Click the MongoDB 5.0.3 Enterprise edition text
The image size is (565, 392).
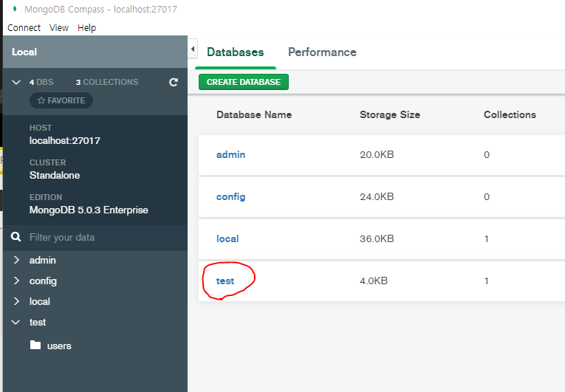[x=89, y=210]
